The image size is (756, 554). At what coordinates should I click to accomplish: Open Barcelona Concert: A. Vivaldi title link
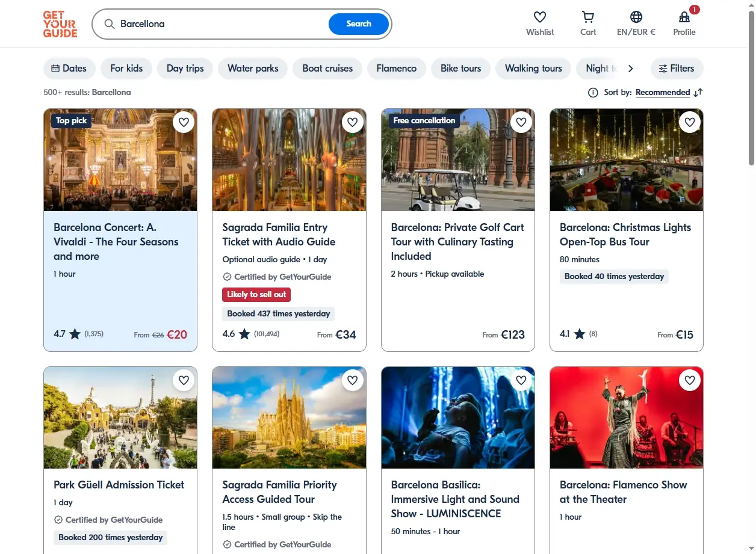pos(116,242)
